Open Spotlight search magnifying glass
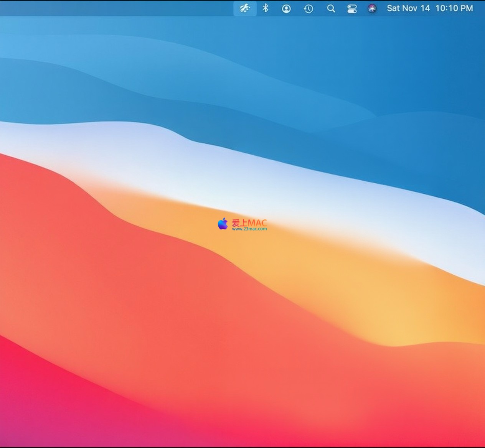 331,8
